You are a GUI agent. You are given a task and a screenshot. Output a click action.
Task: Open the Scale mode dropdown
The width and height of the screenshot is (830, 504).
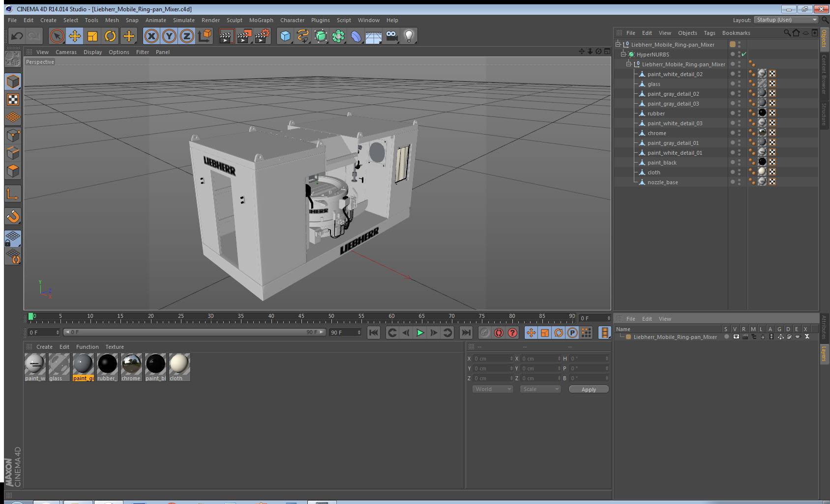540,389
